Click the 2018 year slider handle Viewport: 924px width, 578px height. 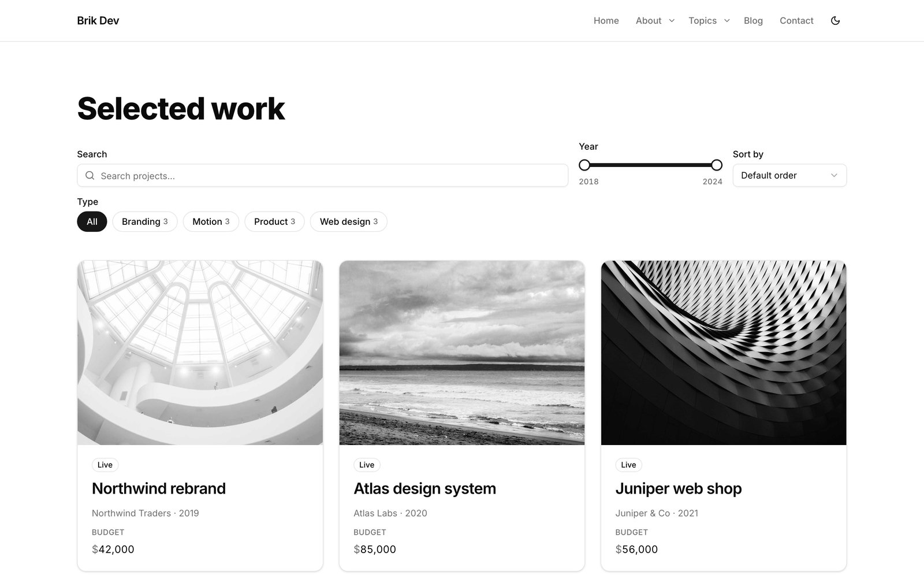(584, 165)
